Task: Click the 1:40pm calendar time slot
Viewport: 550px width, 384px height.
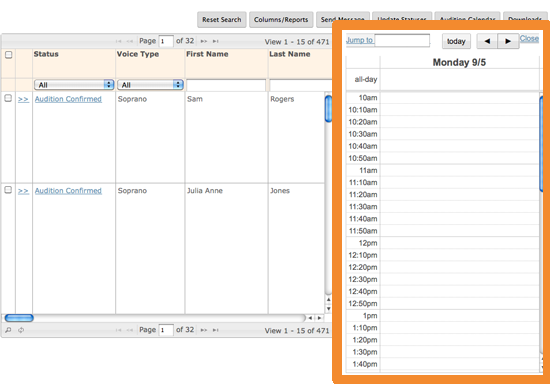Action: tap(460, 364)
